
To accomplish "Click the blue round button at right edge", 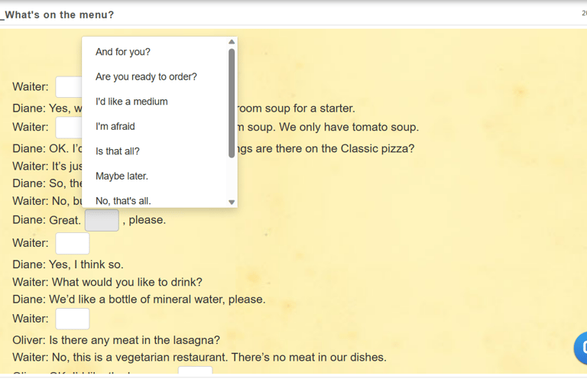I will tap(581, 348).
